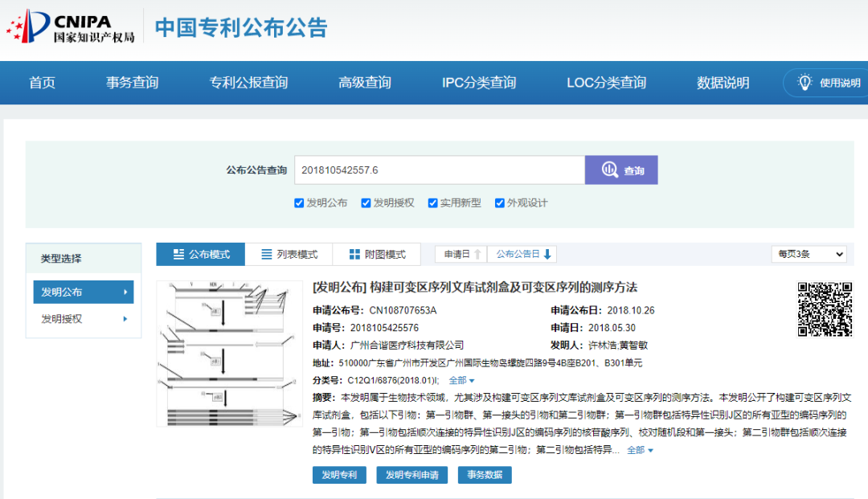The width and height of the screenshot is (868, 499).
Task: Open IPC分类查询 navigation item
Action: 479,83
